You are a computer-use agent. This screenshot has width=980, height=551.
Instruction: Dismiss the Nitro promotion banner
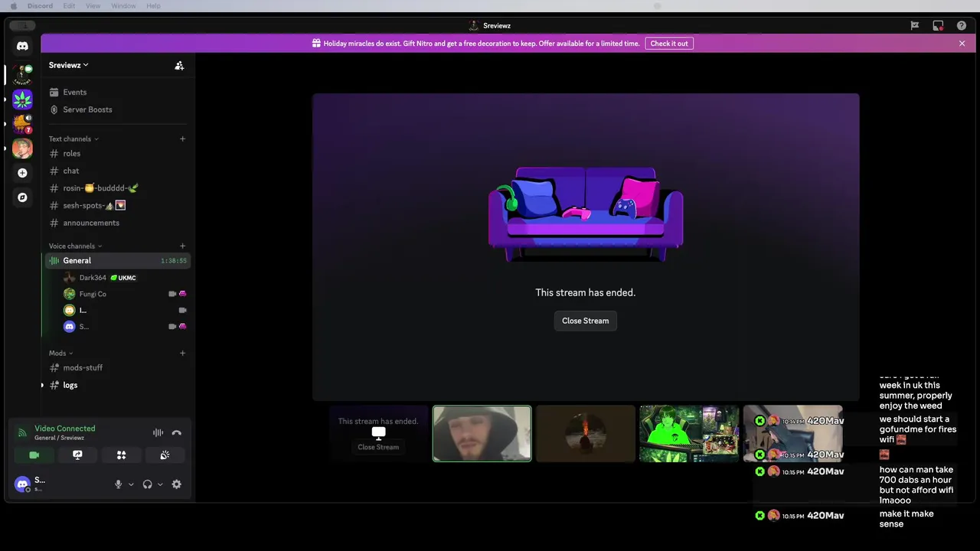(x=962, y=44)
